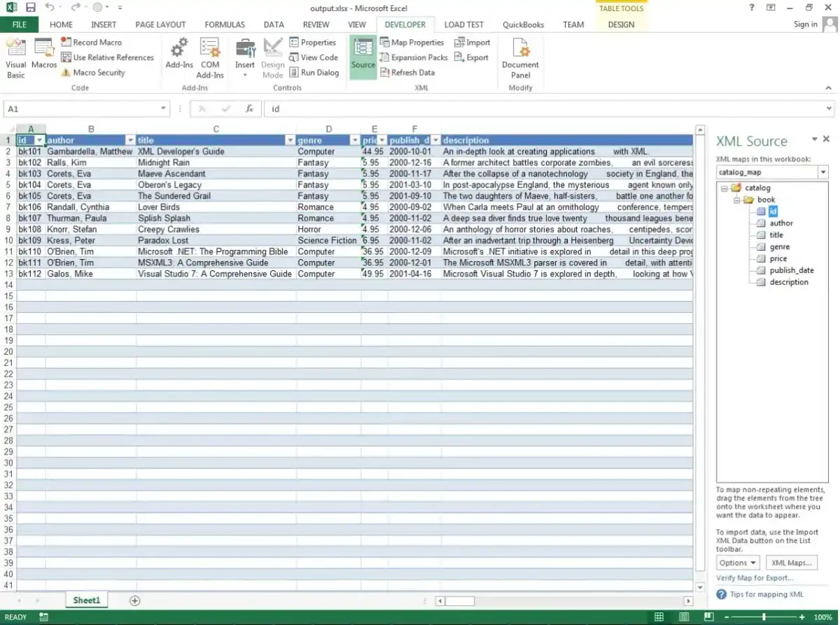Open the Insert controls dropdown

245,58
